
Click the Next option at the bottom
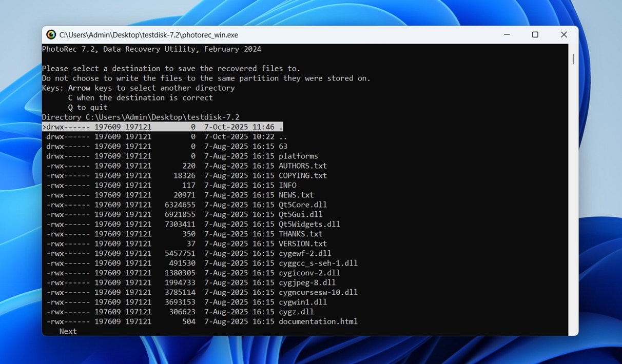67,331
